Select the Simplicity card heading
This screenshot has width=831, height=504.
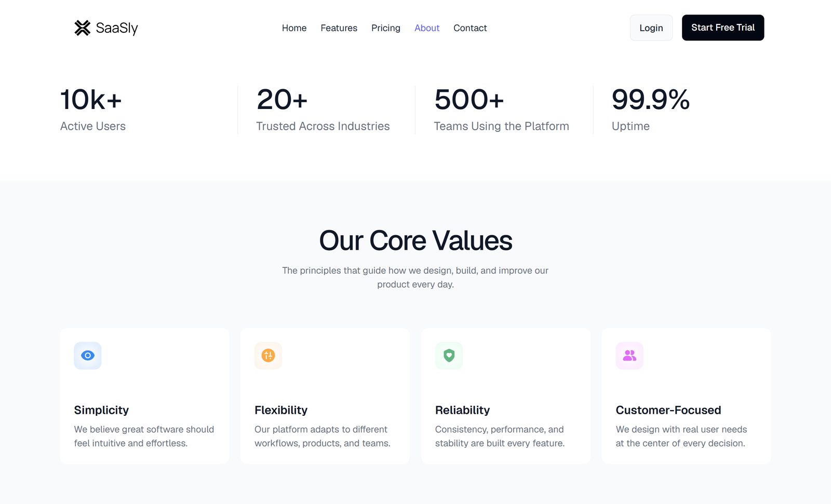point(101,410)
